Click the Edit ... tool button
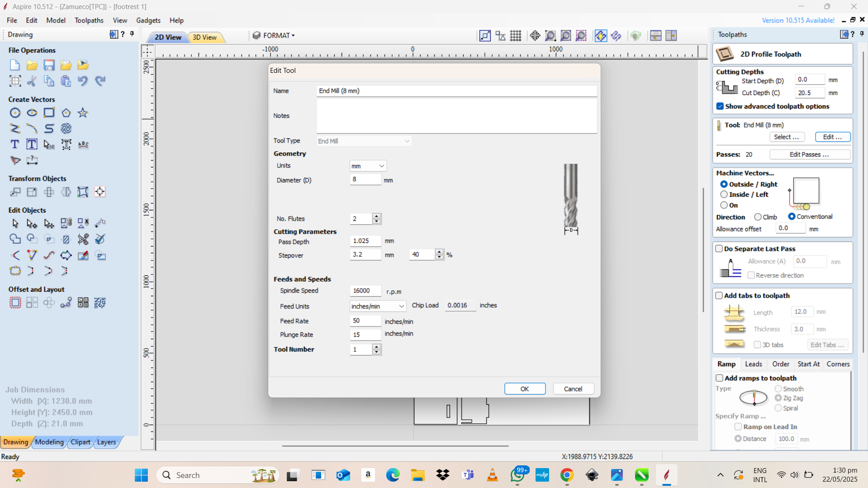The height and width of the screenshot is (488, 868). click(x=832, y=137)
